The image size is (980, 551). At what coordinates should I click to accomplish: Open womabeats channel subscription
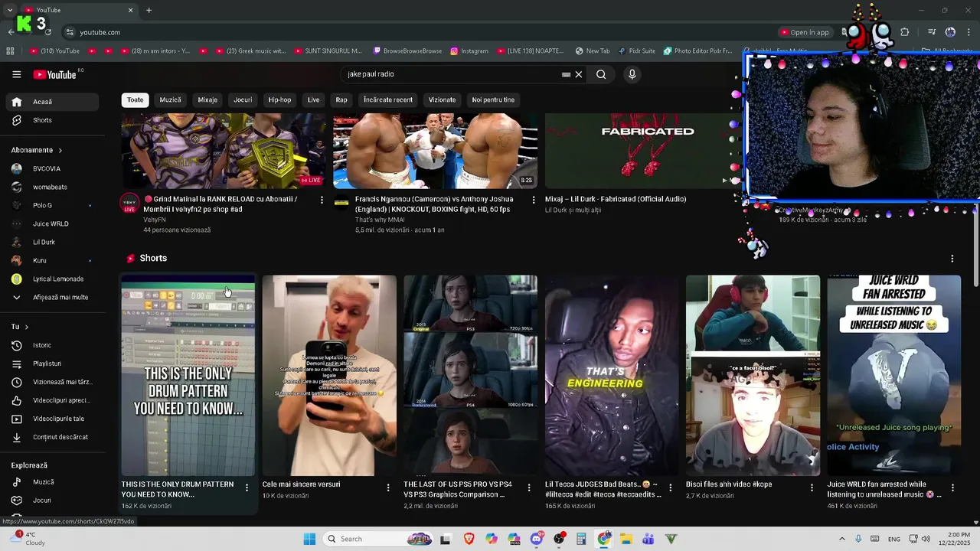click(52, 187)
